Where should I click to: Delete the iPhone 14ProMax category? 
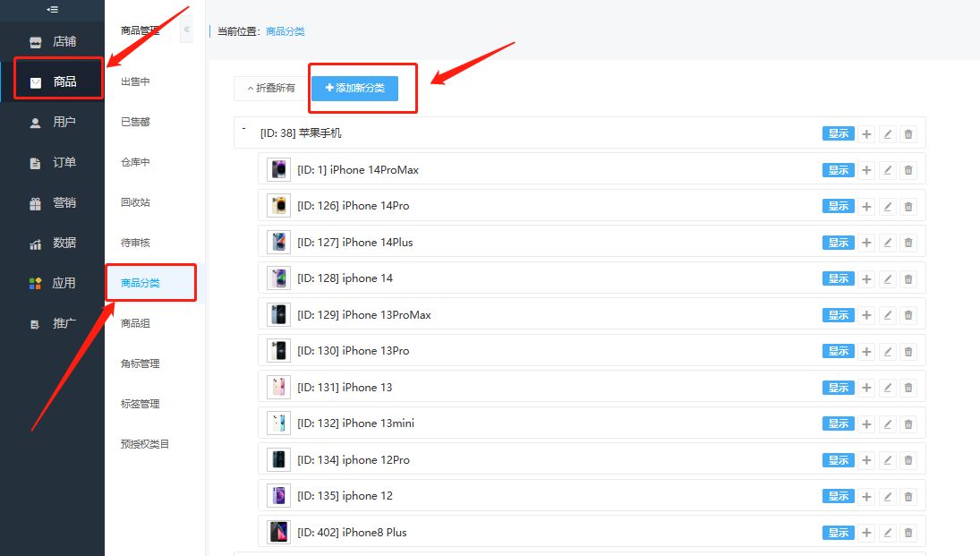[908, 170]
